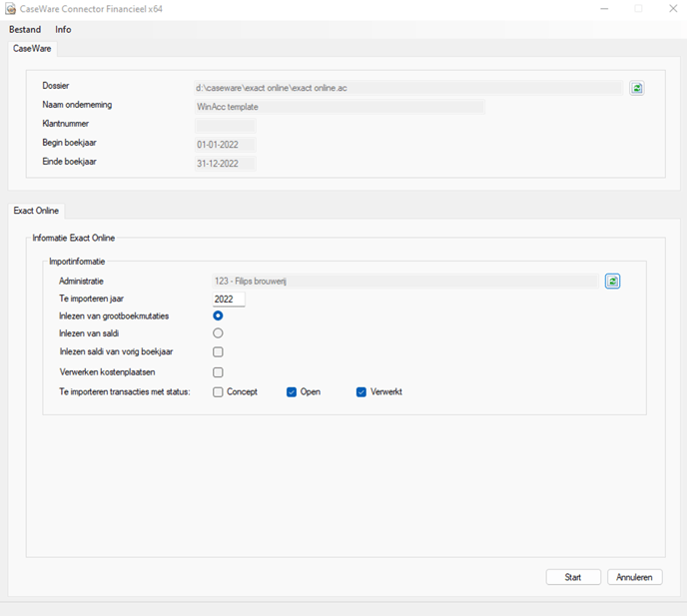This screenshot has width=687, height=616.
Task: Click the refresh icon next to Administratie
Action: coord(612,282)
